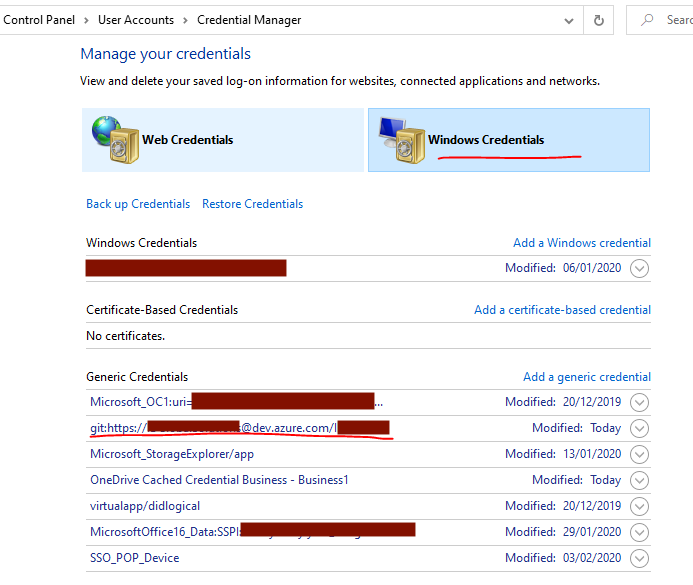Expand the git dev.azure.com credential chevron

point(639,428)
